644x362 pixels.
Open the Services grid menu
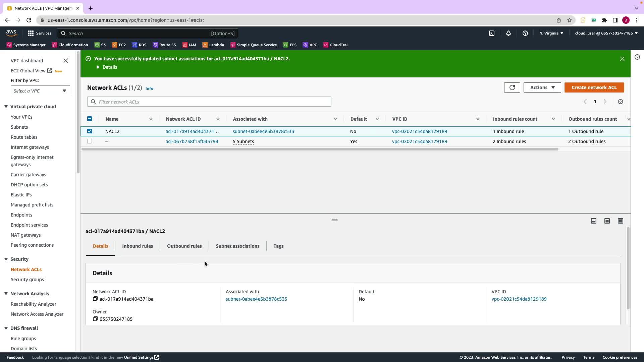[x=31, y=33]
